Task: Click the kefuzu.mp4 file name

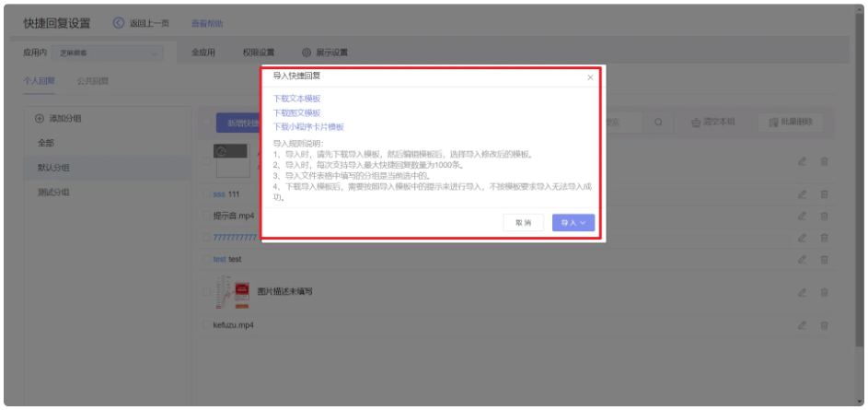Action: (234, 325)
